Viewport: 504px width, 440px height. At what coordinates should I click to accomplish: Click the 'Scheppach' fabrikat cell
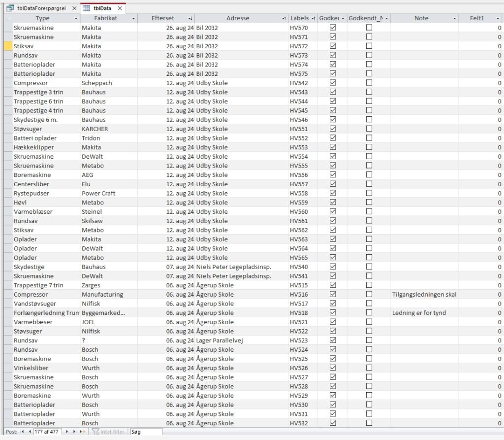pos(109,83)
